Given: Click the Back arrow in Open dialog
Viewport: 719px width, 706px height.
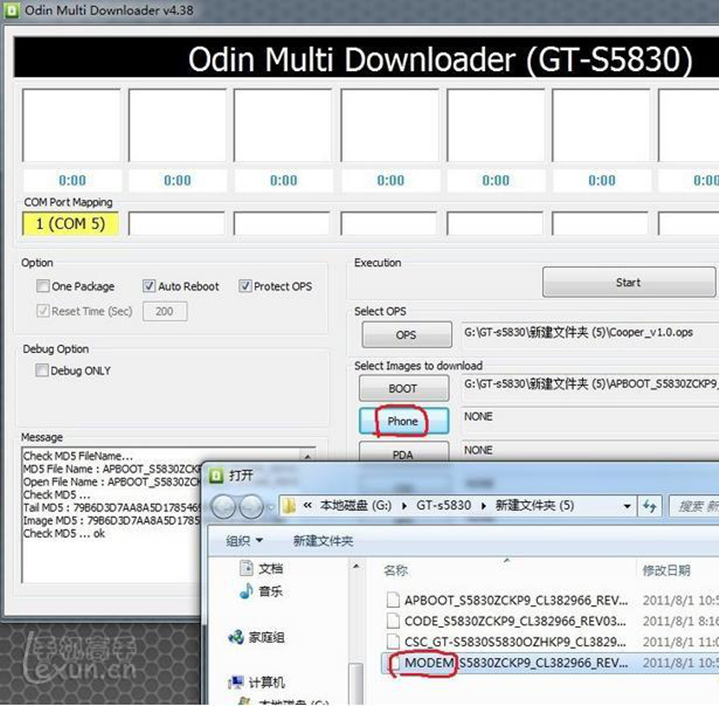Looking at the screenshot, I should tap(223, 507).
